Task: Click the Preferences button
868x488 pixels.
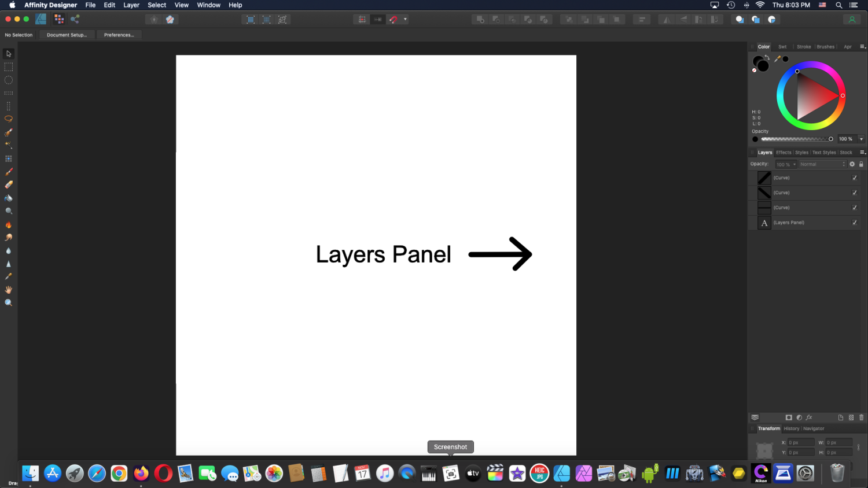Action: click(x=119, y=35)
